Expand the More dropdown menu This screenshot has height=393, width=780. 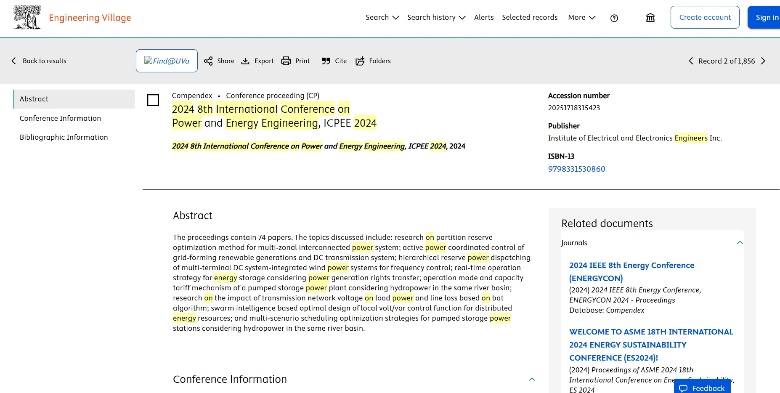point(582,17)
